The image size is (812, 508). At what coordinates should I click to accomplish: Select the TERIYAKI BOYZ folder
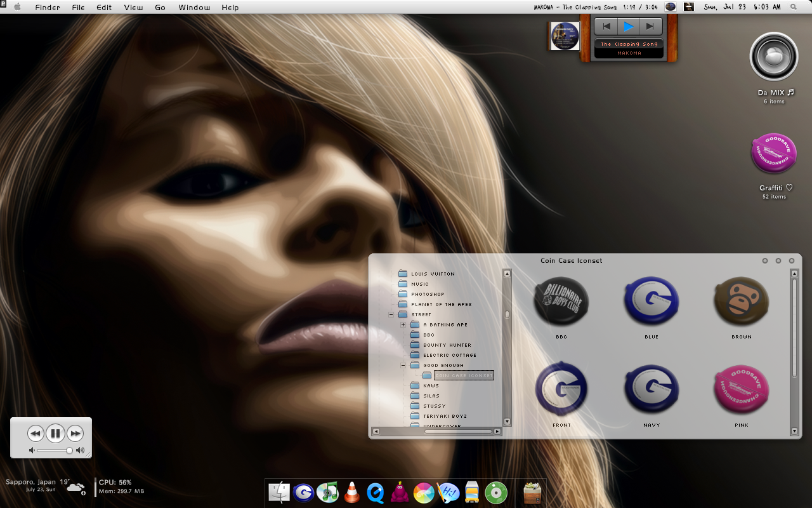tap(438, 416)
